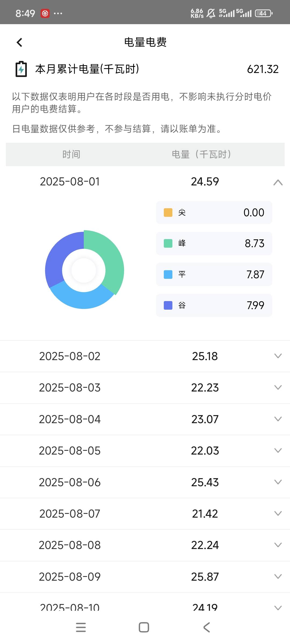Tap the battery lightning icon beside monthly usage
The image size is (290, 644).
(x=21, y=69)
